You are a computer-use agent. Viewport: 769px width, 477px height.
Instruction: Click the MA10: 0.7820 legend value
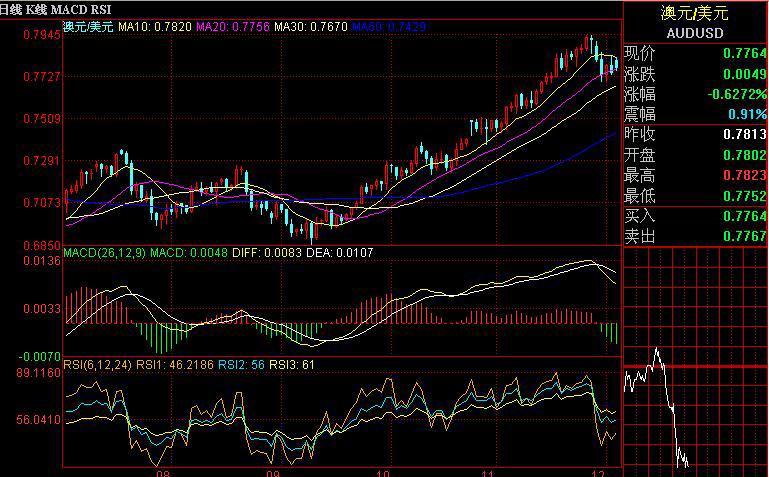(x=155, y=26)
